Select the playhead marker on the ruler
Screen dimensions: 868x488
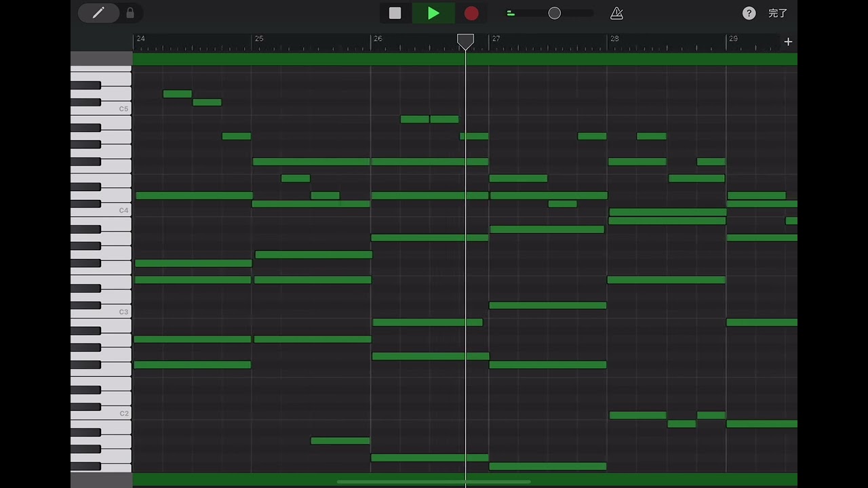[x=465, y=42]
